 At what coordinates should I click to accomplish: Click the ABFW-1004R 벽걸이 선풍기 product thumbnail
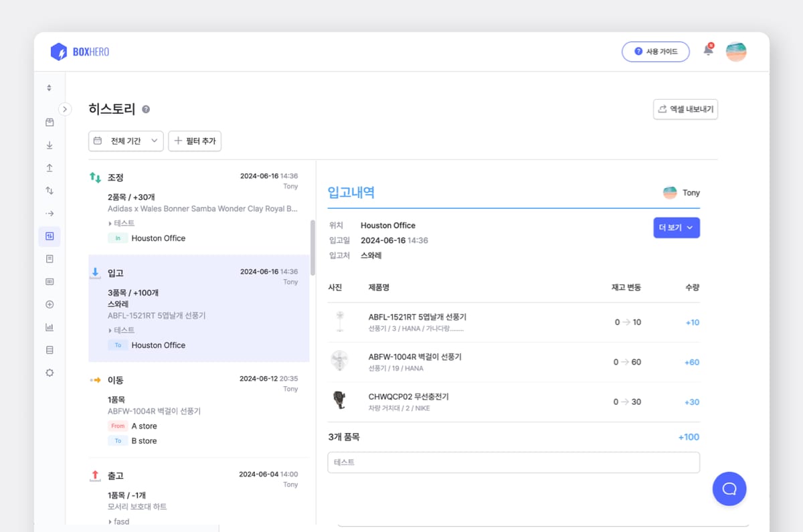point(340,361)
